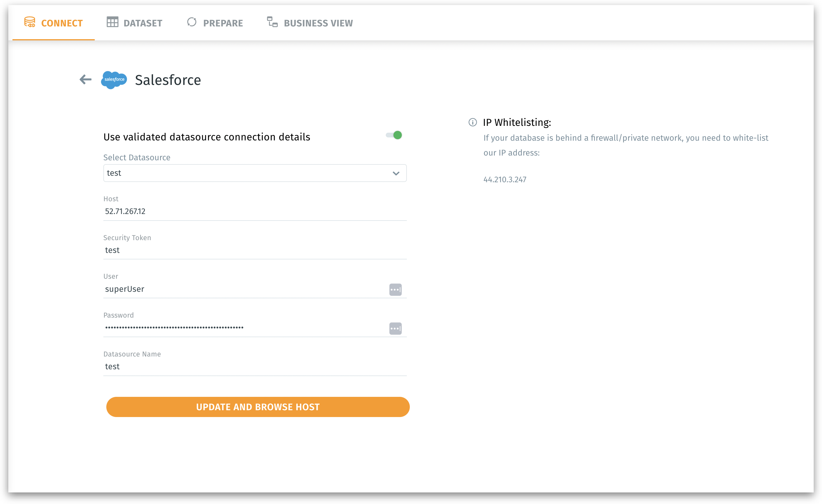Click the autofill icon in User field
The width and height of the screenshot is (822, 504).
[x=395, y=289]
